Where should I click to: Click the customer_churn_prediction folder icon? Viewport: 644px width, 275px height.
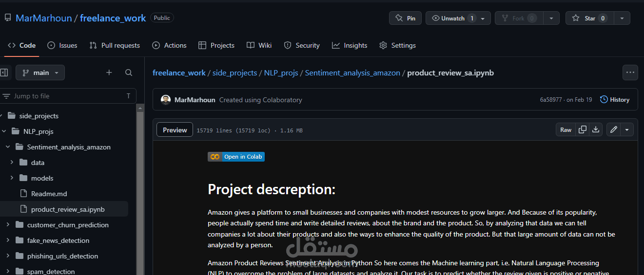[20, 225]
